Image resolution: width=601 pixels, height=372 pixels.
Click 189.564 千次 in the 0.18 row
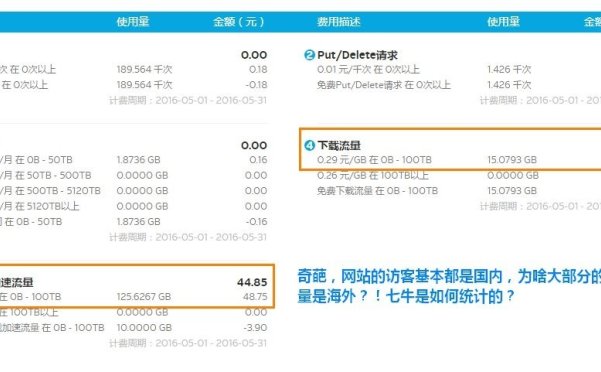(145, 70)
